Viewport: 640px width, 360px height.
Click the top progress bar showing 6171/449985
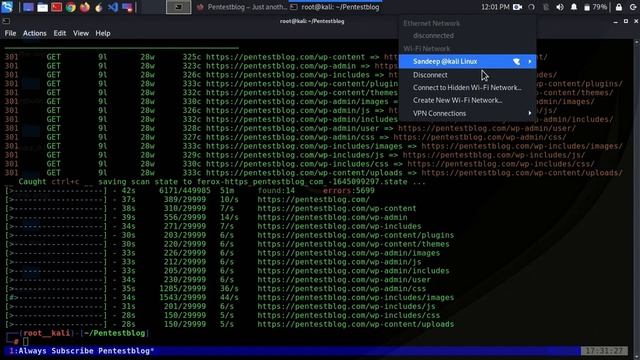pos(56,191)
